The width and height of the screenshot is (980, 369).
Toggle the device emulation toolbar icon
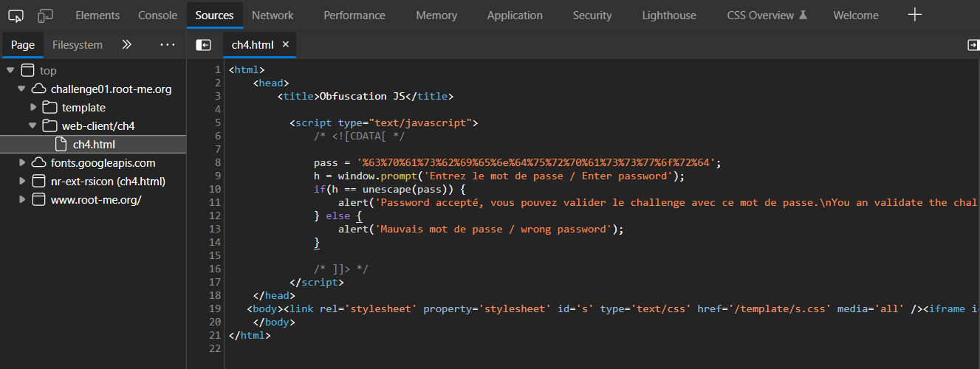pyautogui.click(x=46, y=15)
